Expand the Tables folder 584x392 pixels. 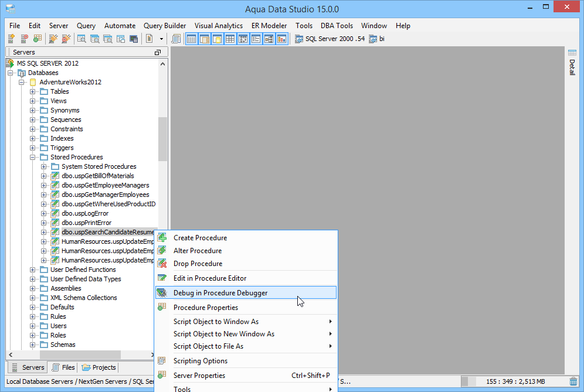click(x=33, y=91)
